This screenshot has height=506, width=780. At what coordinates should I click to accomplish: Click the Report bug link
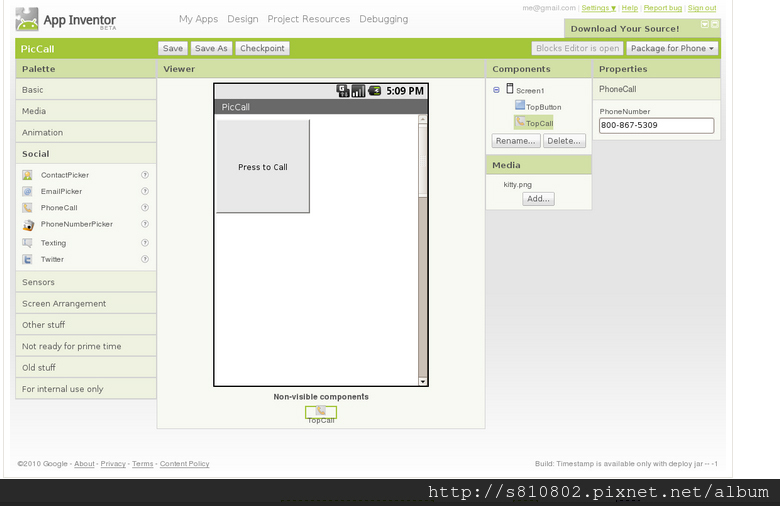(x=663, y=8)
